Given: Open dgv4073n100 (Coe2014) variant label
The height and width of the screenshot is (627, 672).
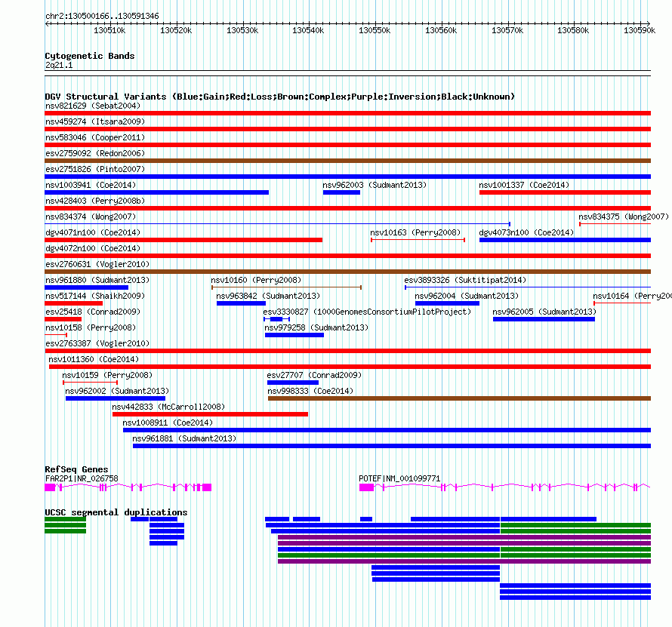Looking at the screenshot, I should point(526,232).
